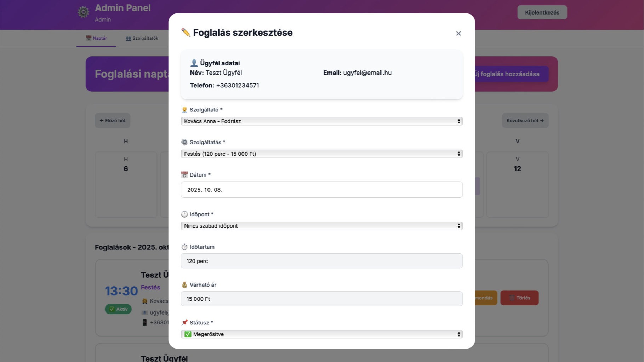Expand the Időpont time dropdown
The width and height of the screenshot is (644, 362).
click(321, 226)
